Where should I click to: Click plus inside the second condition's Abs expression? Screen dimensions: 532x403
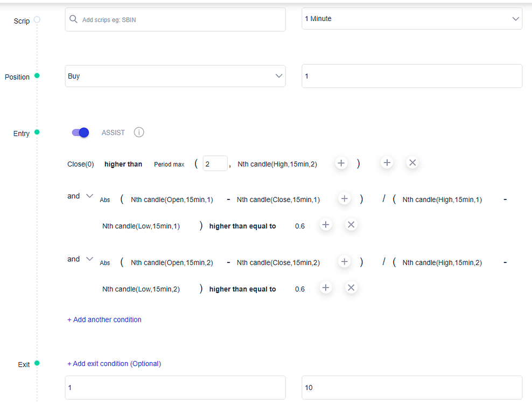click(344, 198)
